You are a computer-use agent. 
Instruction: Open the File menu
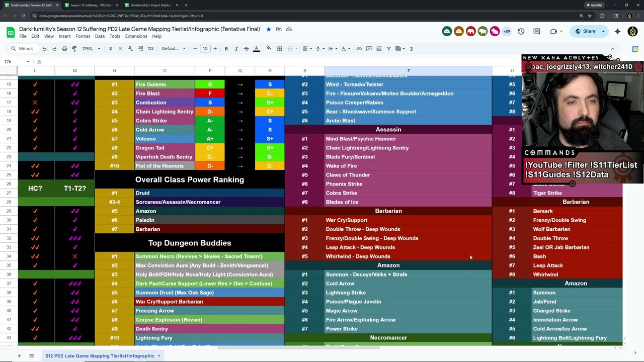(x=23, y=36)
